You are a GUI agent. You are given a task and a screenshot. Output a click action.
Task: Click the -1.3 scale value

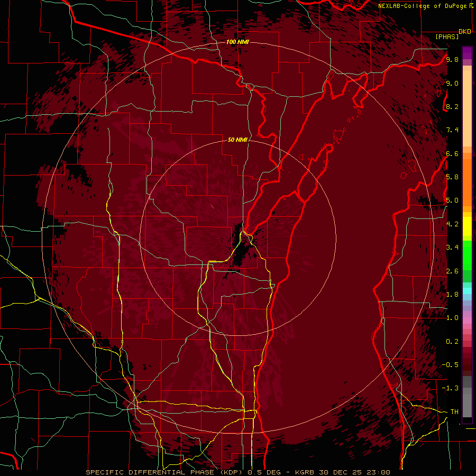(450, 388)
